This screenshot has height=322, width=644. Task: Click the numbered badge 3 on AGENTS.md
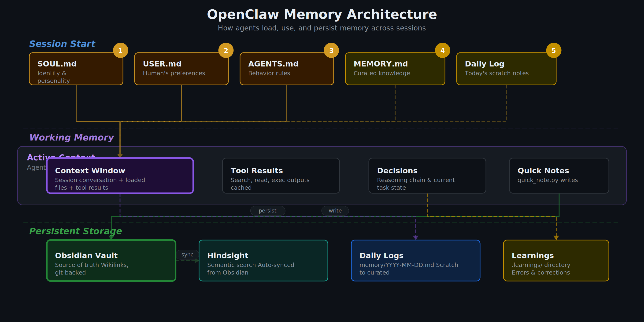[331, 50]
